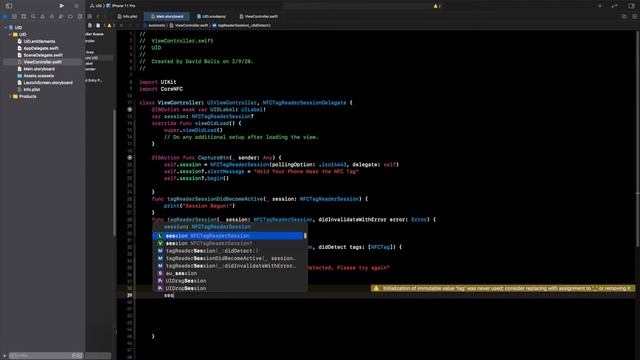Click ViewController.swift in the jump bar
Screen dimensions: 640x360
(x=189, y=25)
